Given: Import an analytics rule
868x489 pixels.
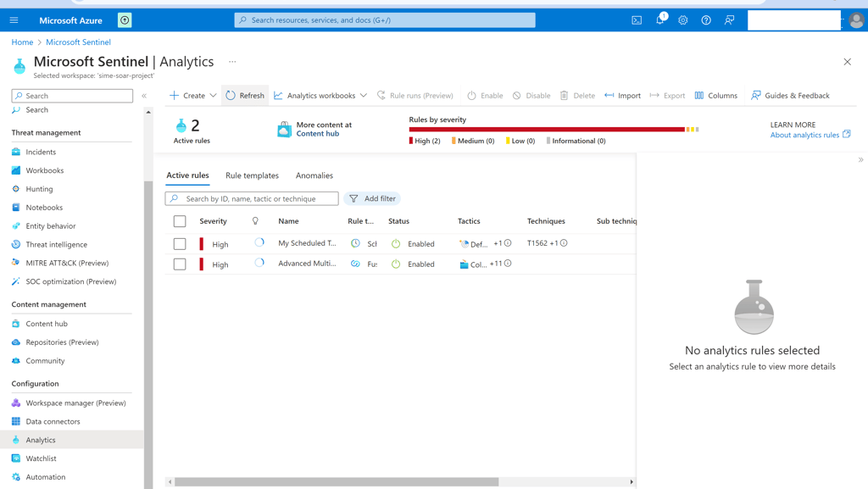Looking at the screenshot, I should (623, 96).
